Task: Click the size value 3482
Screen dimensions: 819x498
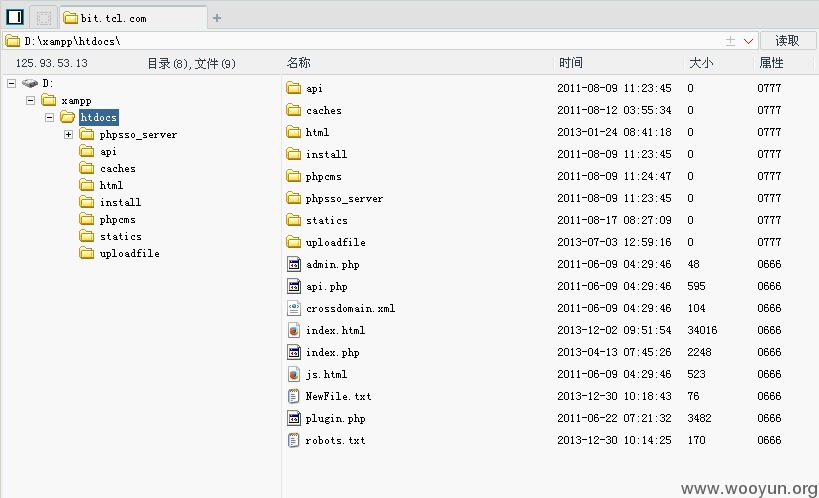Action: pos(699,418)
